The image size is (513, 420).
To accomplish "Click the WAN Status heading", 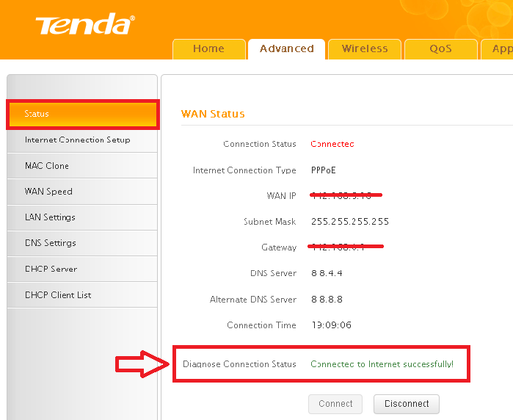I will tap(213, 114).
